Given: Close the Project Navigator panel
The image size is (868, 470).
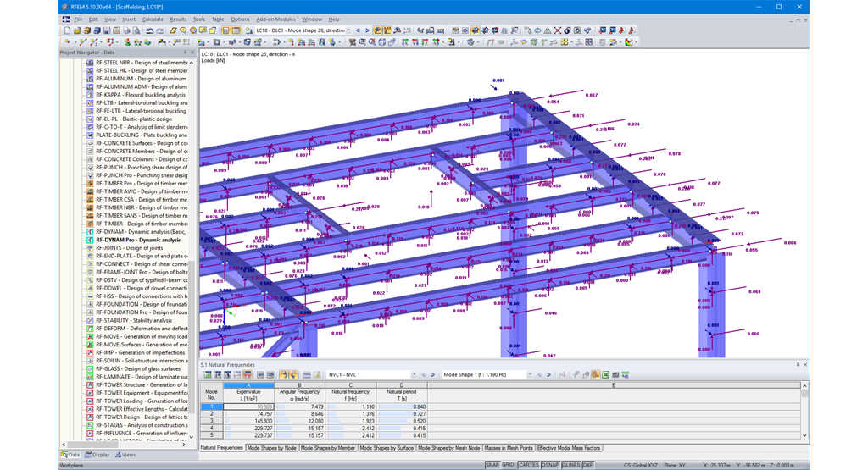Looking at the screenshot, I should pos(192,53).
